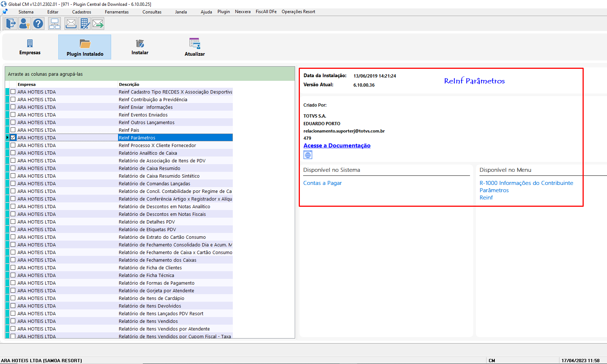This screenshot has height=364, width=607.
Task: Open the Ferramentas menu
Action: 117,12
